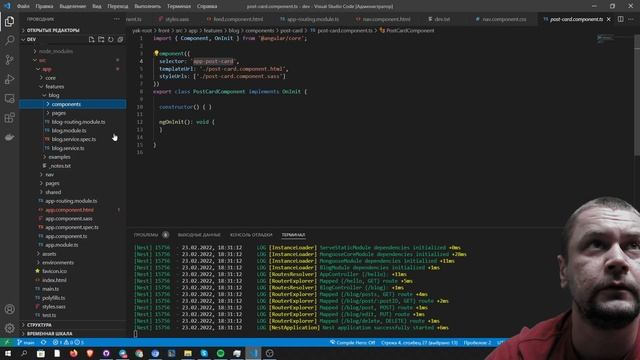Switch to the Output panel tab
Image resolution: width=640 pixels, height=360 pixels.
199,235
